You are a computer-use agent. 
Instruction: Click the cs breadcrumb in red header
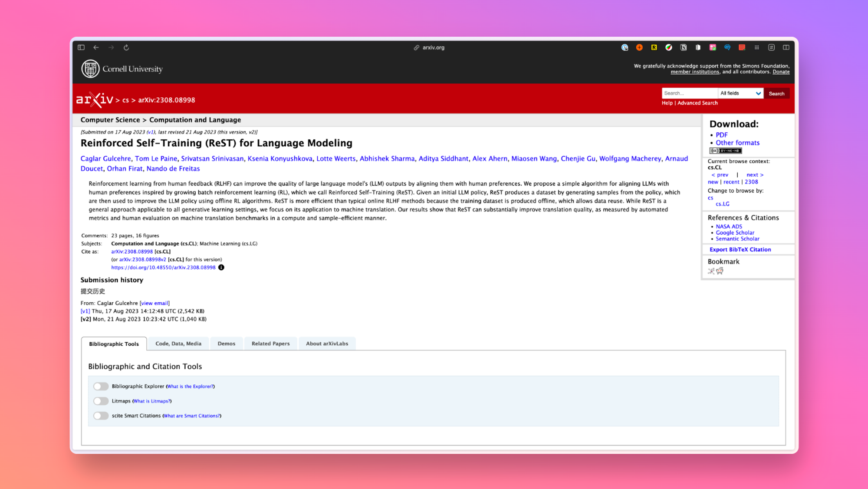tap(125, 100)
